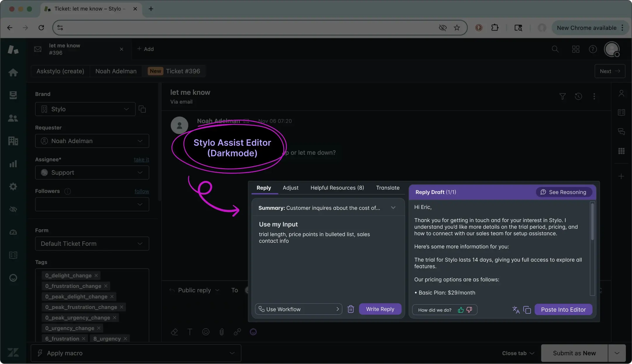
Task: Open the side conversations chat icon
Action: [x=621, y=131]
